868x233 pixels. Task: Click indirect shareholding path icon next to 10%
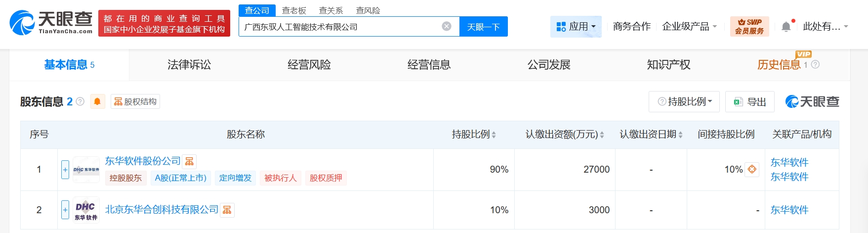[x=752, y=169]
